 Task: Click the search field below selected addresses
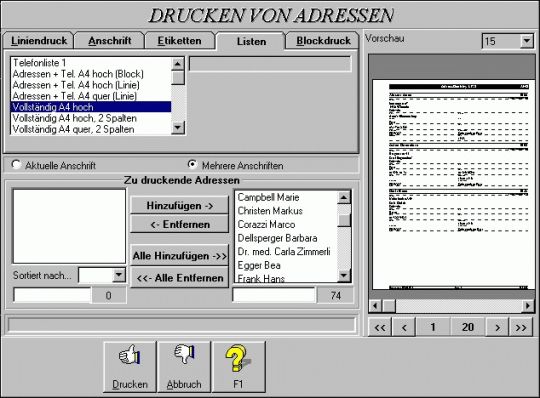click(52, 295)
